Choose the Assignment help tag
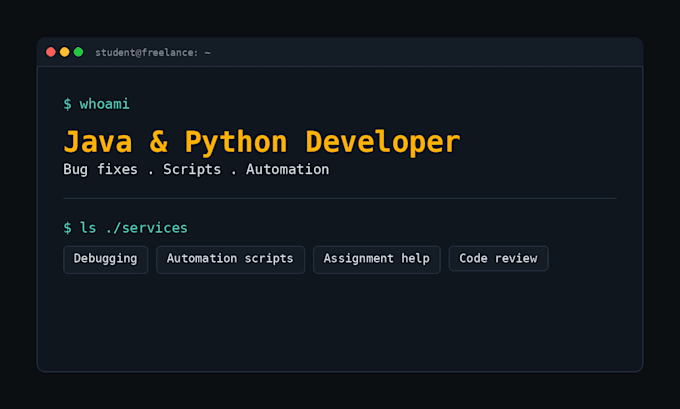The image size is (680, 409). (377, 259)
